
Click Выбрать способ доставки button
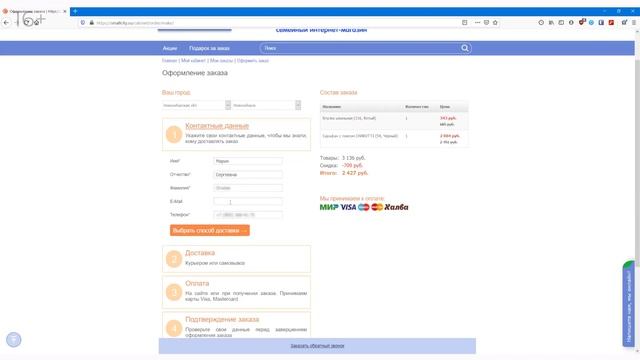210,231
